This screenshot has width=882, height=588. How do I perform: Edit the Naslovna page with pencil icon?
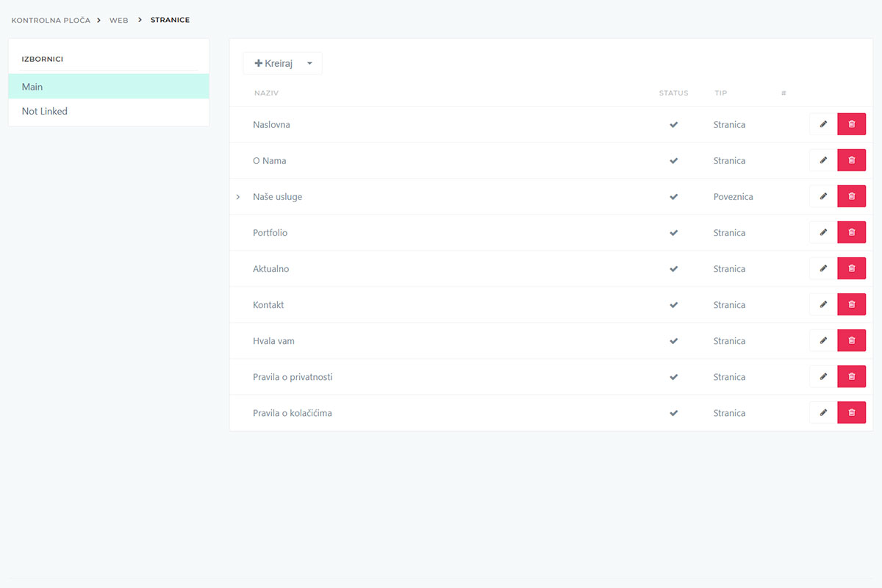(823, 124)
